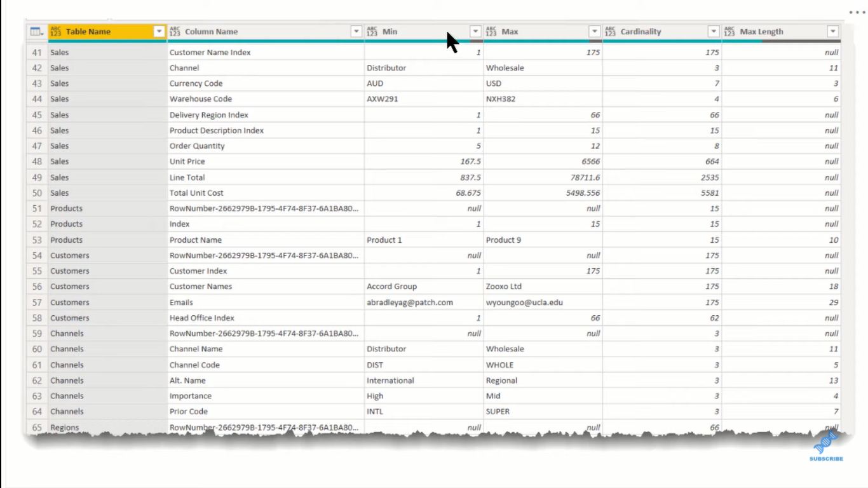Viewport: 868px width, 488px height.
Task: Select the 5498.556 max value
Action: [x=543, y=193]
